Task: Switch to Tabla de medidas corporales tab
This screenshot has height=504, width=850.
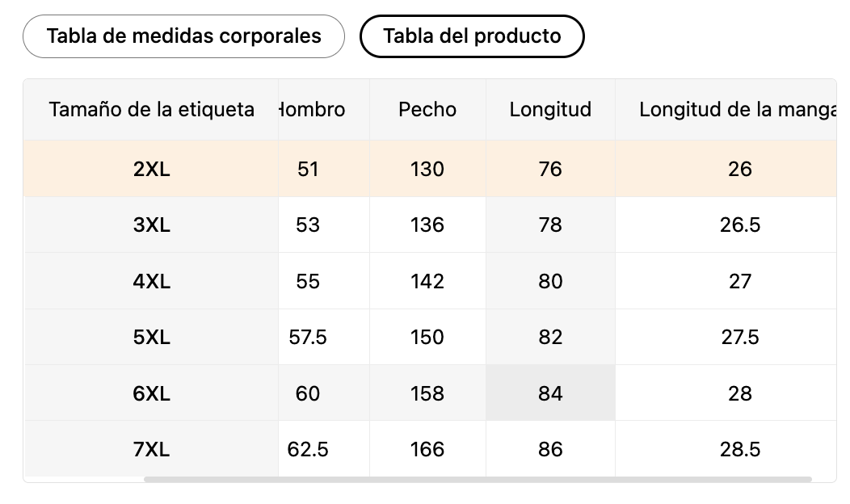Action: pos(183,36)
